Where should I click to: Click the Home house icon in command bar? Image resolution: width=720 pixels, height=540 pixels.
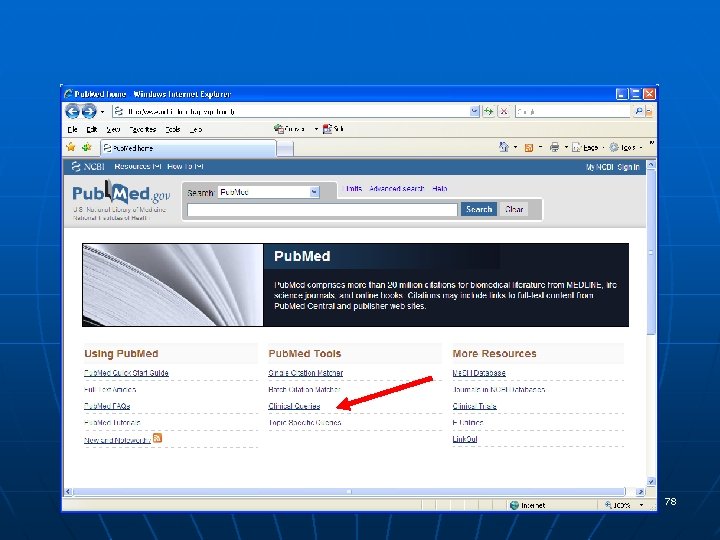(504, 147)
